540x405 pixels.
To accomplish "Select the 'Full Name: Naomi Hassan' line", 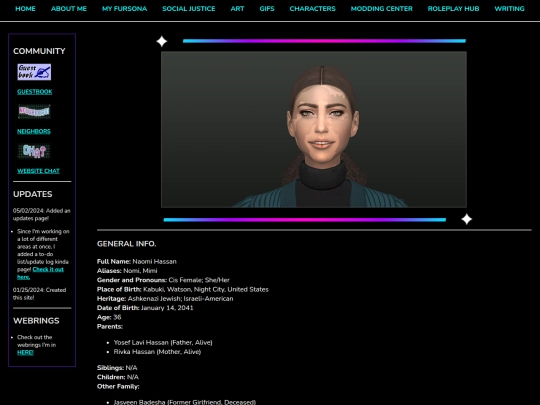I will coord(137,261).
